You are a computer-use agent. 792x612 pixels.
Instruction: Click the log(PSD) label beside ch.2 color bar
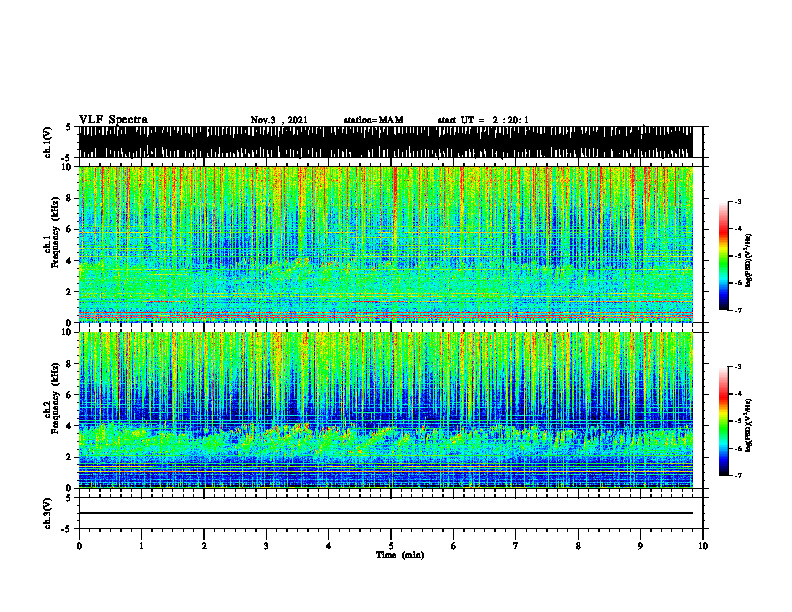point(749,425)
